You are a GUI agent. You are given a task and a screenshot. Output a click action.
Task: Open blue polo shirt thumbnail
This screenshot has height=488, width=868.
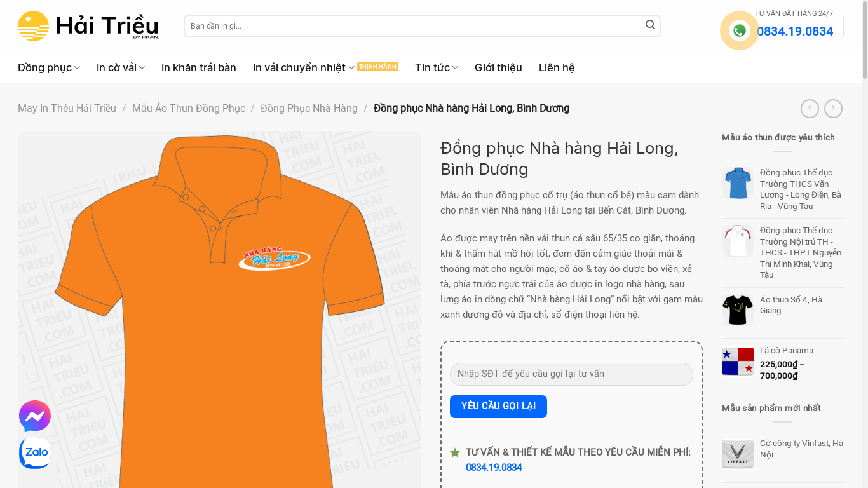pyautogui.click(x=738, y=183)
